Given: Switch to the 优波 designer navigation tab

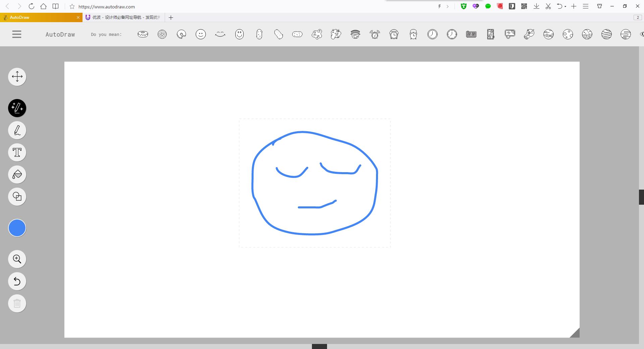Looking at the screenshot, I should [x=124, y=17].
